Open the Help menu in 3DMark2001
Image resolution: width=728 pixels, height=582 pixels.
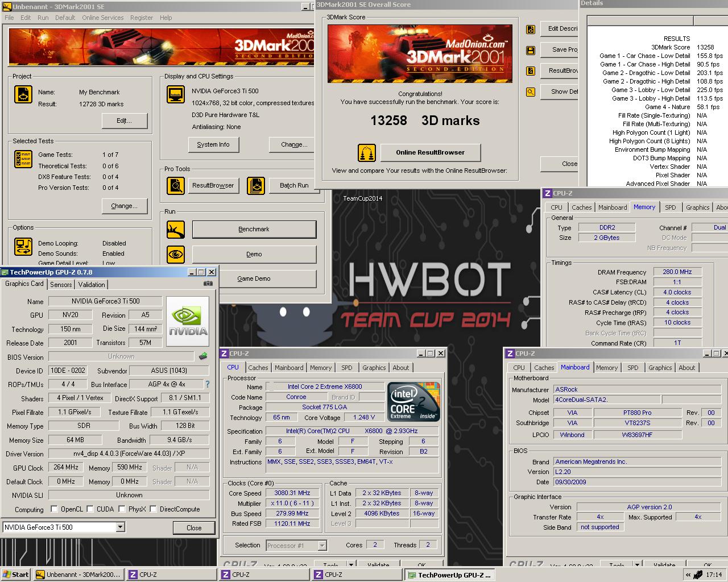tap(166, 18)
